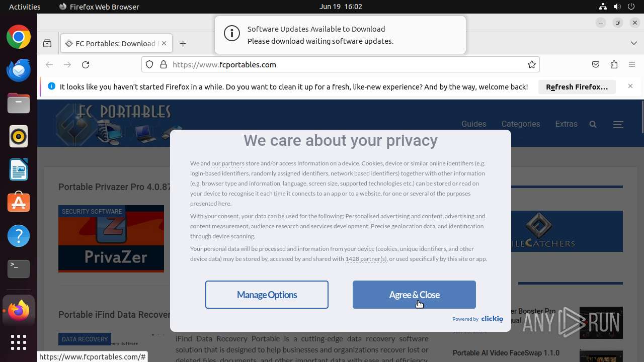
Task: Click the URL address bar
Action: 342,64
